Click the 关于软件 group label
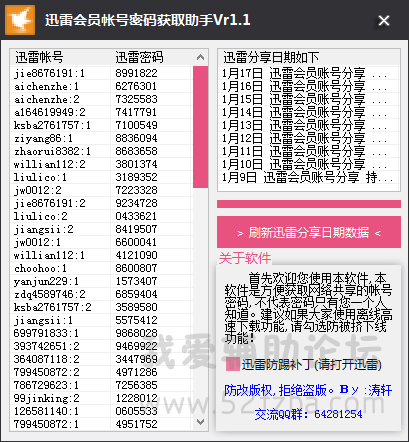This screenshot has height=442, width=409. click(x=245, y=258)
